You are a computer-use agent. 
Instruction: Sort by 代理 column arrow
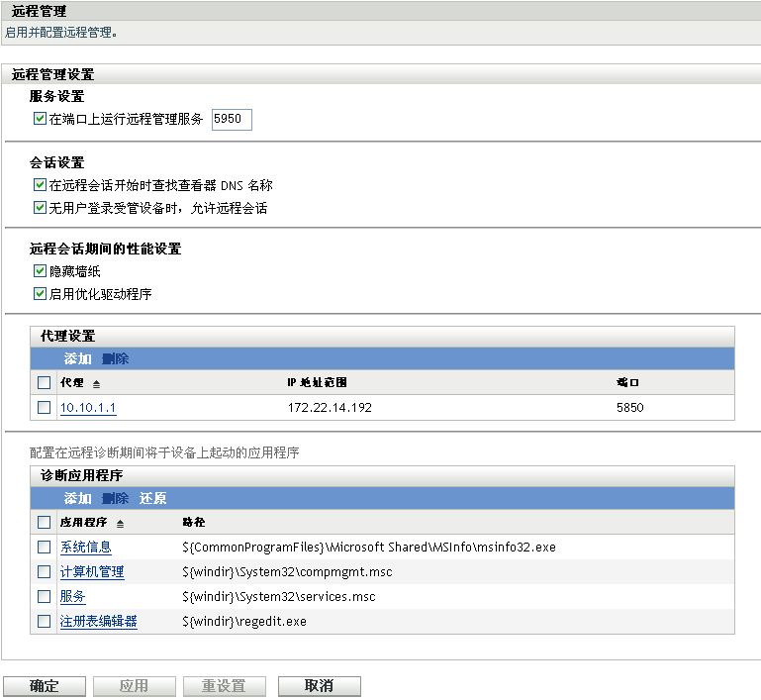(97, 384)
